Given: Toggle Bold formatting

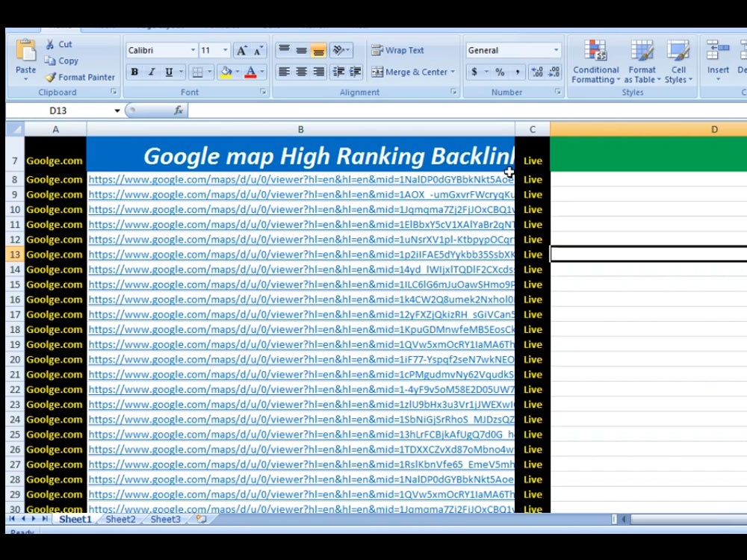Looking at the screenshot, I should coord(134,72).
